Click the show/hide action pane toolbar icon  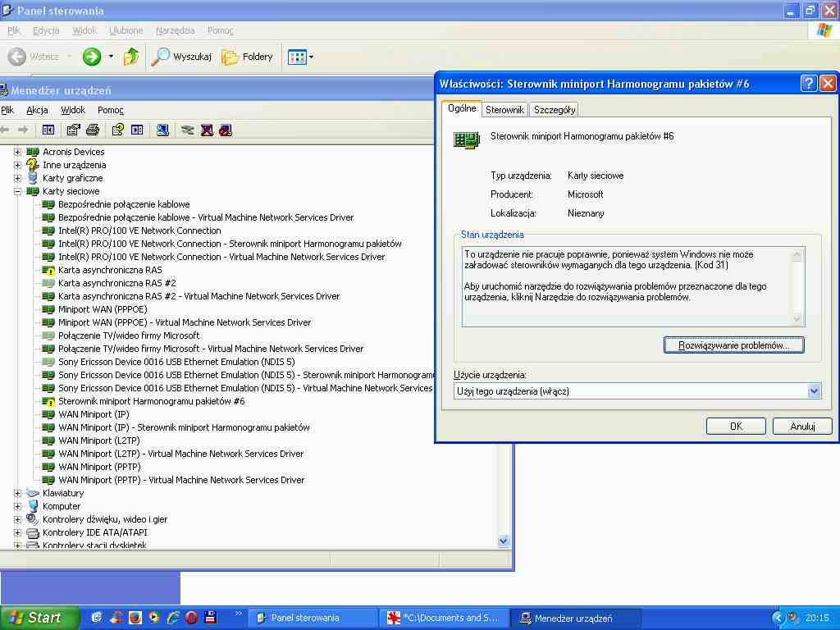point(137,130)
